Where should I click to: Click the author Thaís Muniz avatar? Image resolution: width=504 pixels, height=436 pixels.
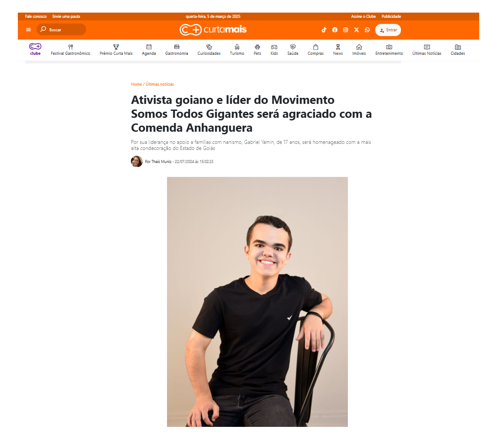coord(137,161)
